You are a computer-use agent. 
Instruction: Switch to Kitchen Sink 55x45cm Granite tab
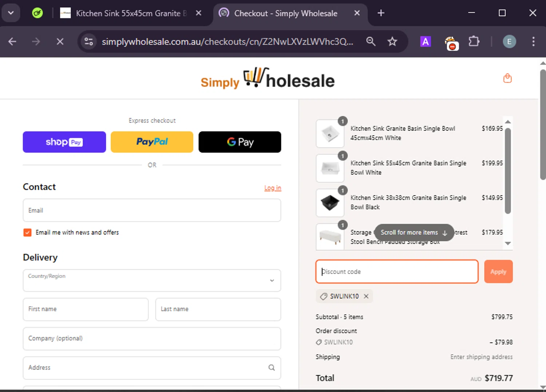[x=131, y=13]
